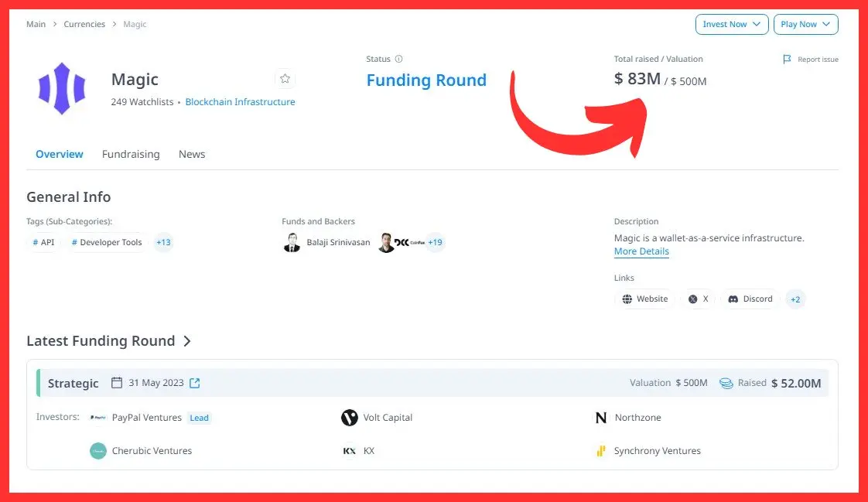Open Cherubic Ventures investor name
The width and height of the screenshot is (868, 502).
point(152,451)
